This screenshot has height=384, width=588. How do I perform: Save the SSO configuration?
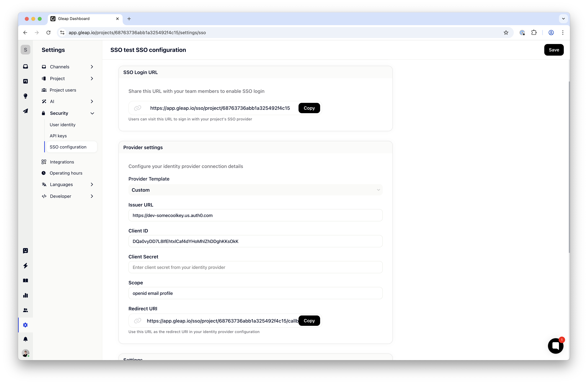click(554, 50)
